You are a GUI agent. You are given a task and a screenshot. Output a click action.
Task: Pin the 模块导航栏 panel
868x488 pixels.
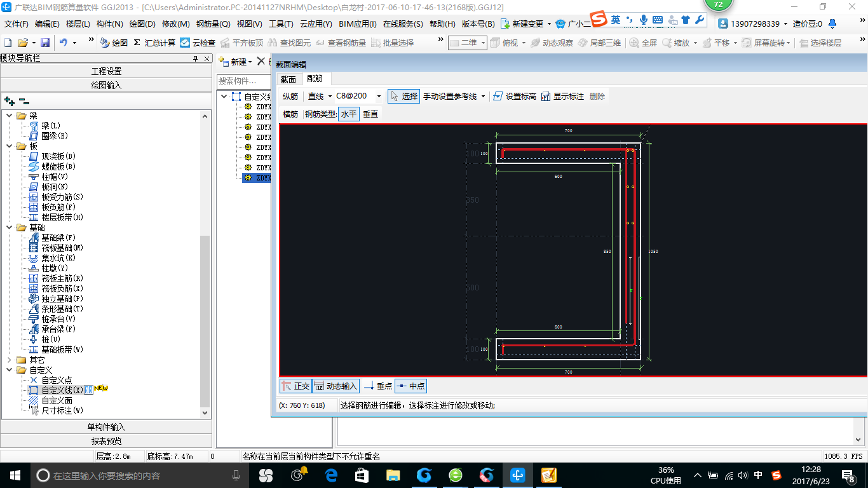point(196,58)
